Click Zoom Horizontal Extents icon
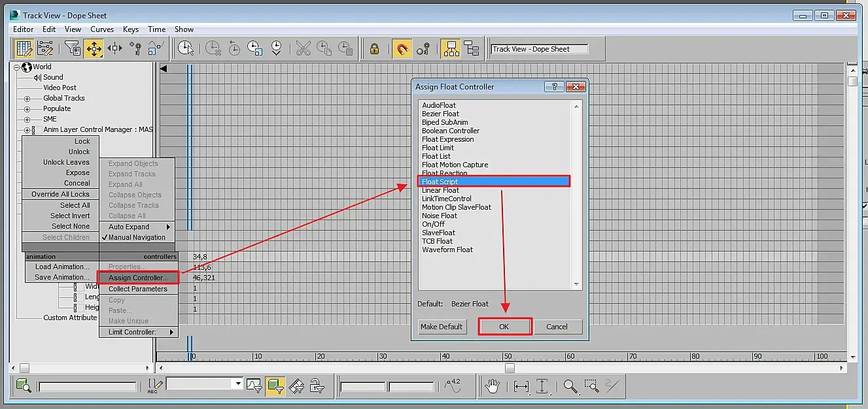Viewport: 868px width, 409px height. [521, 386]
